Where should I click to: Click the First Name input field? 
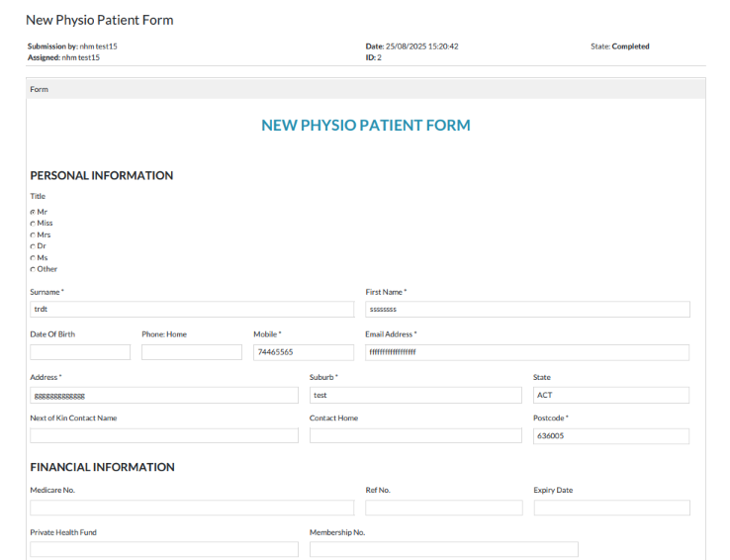pos(526,310)
